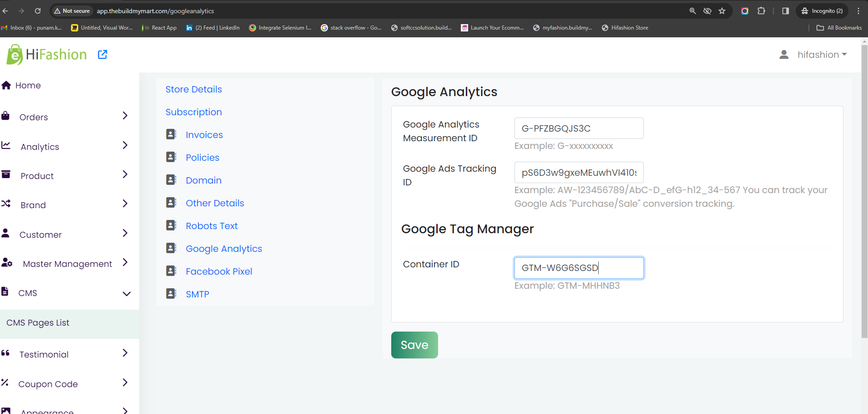868x414 pixels.
Task: Bookmark this page with the star icon
Action: [722, 11]
